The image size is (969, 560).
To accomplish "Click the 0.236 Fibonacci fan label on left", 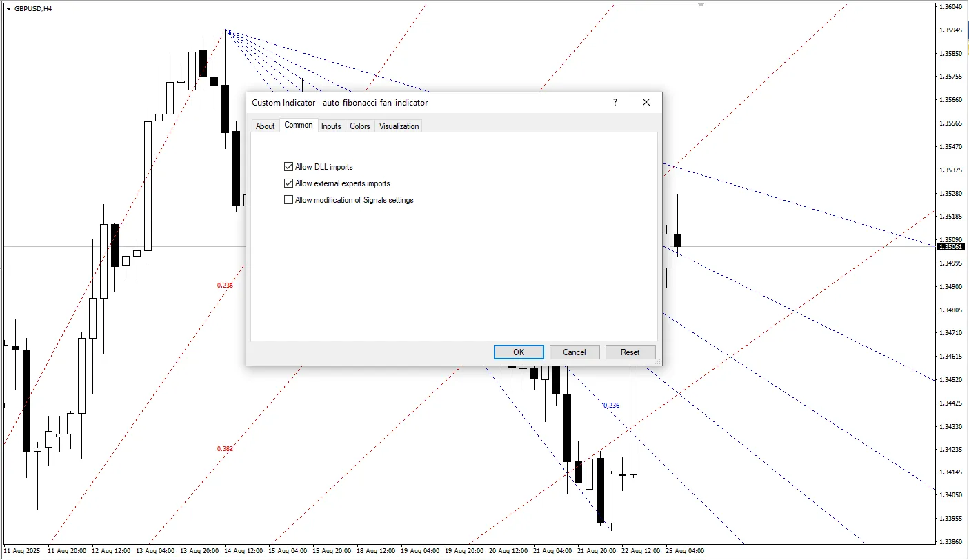I will [224, 285].
